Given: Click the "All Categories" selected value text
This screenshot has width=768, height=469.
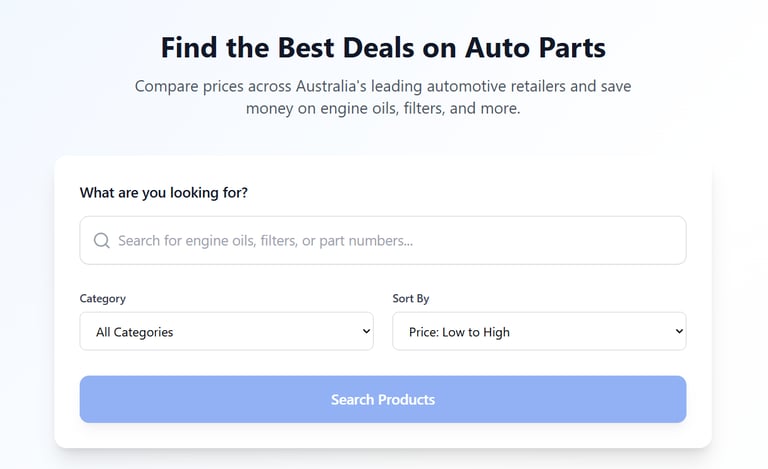Looking at the screenshot, I should click(135, 332).
